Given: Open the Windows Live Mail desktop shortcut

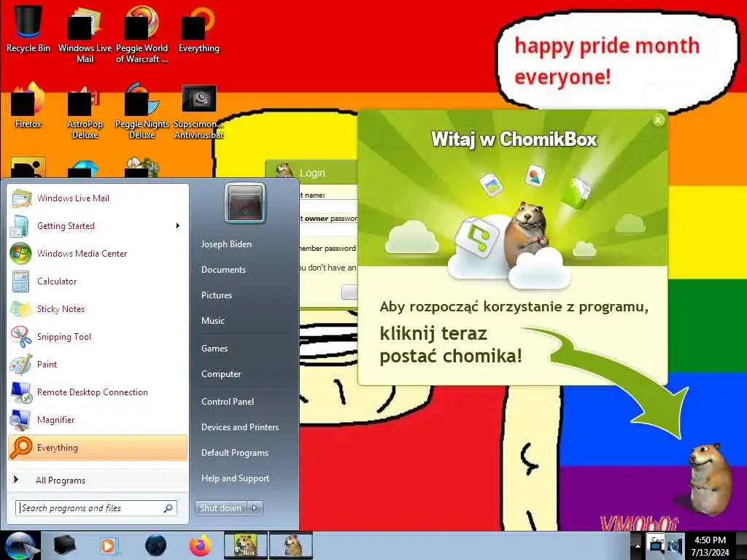Looking at the screenshot, I should click(85, 34).
